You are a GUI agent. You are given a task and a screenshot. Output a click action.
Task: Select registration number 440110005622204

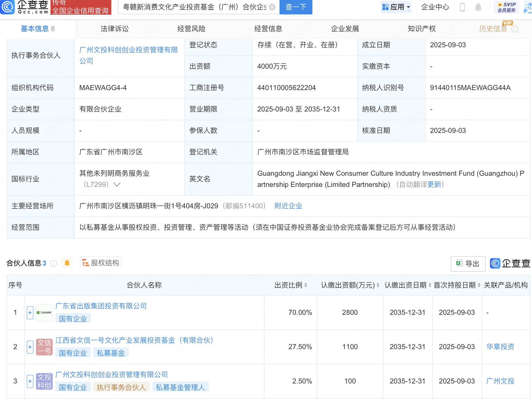(x=286, y=88)
